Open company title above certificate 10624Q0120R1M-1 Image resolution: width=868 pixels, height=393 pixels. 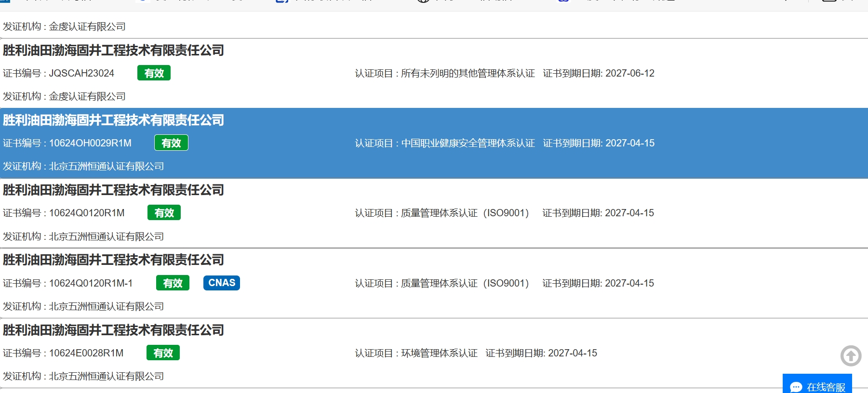pos(114,260)
